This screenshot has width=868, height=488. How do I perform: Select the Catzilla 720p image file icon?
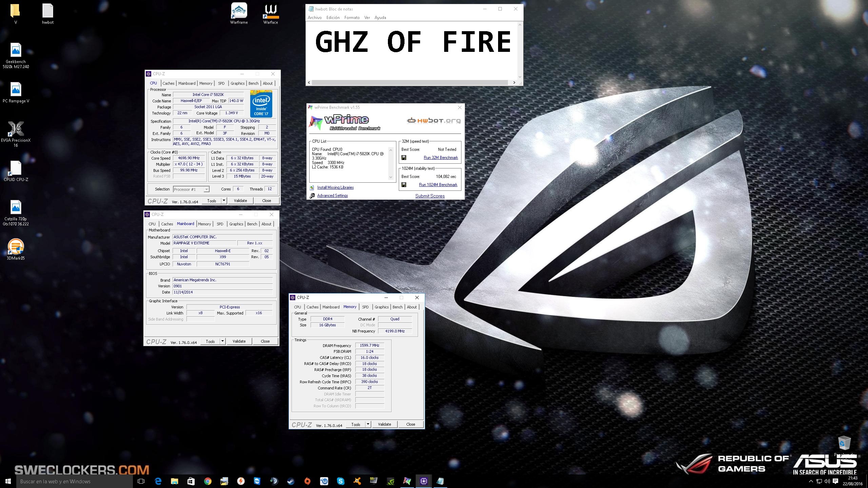pos(16,213)
